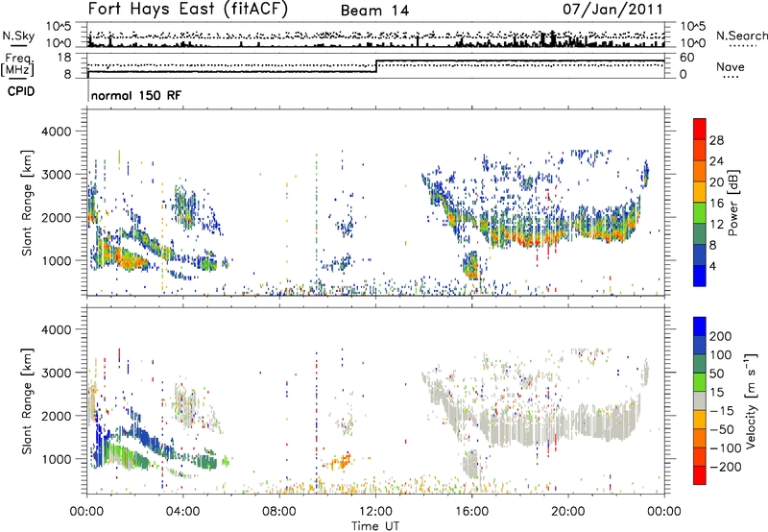Screen dimensions: 768x532
Task: Click the 'Time UT' axis title
Action: pos(375,526)
